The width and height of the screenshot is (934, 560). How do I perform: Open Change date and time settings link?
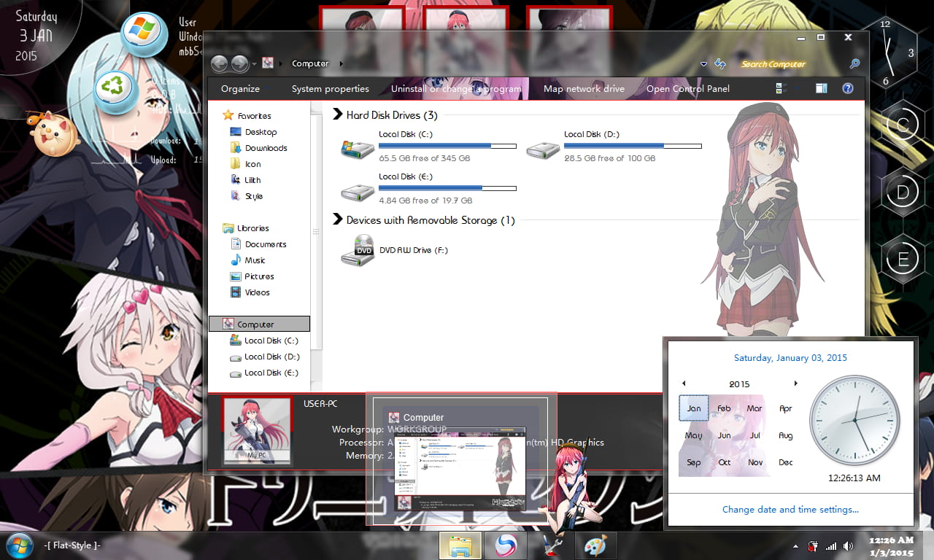790,509
